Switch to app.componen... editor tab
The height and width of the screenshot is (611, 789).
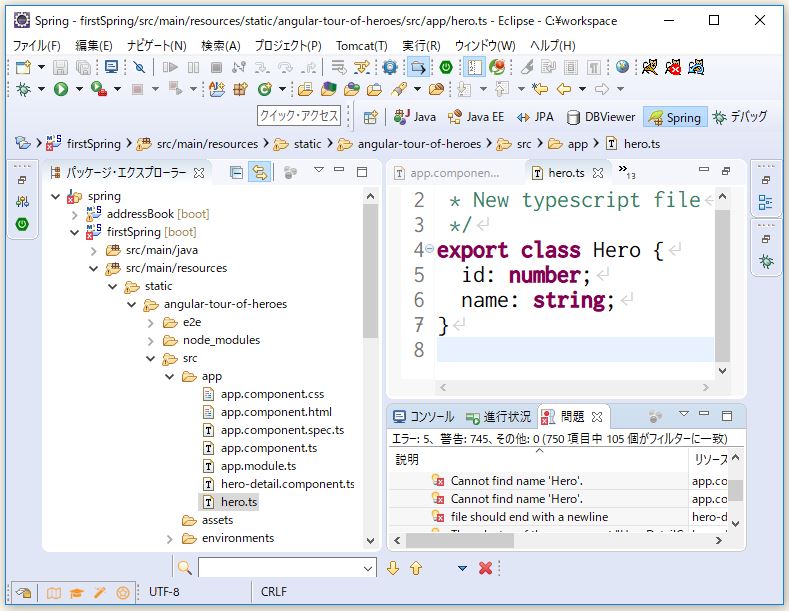pos(447,173)
